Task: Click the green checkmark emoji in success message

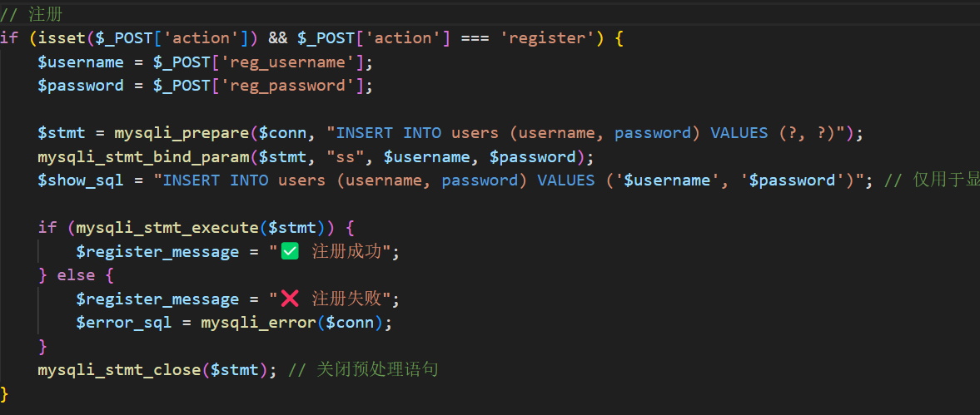Action: [x=290, y=251]
